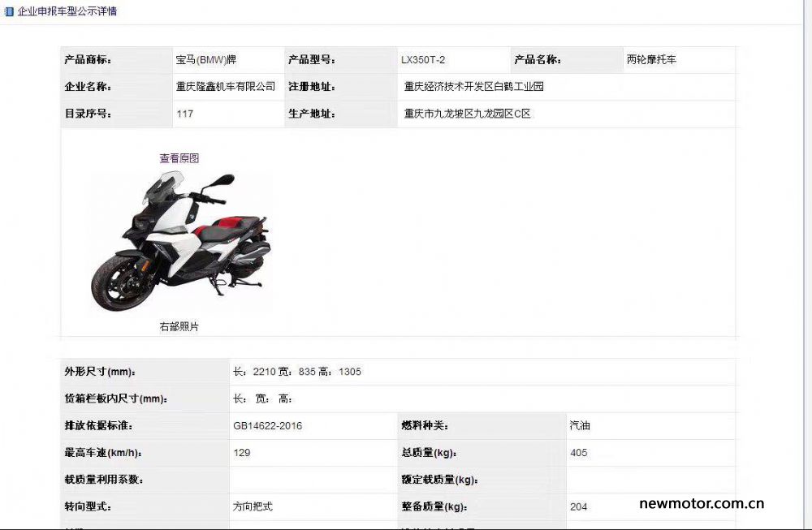The image size is (812, 530).
Task: Click the 产品型号 label
Action: click(x=312, y=59)
